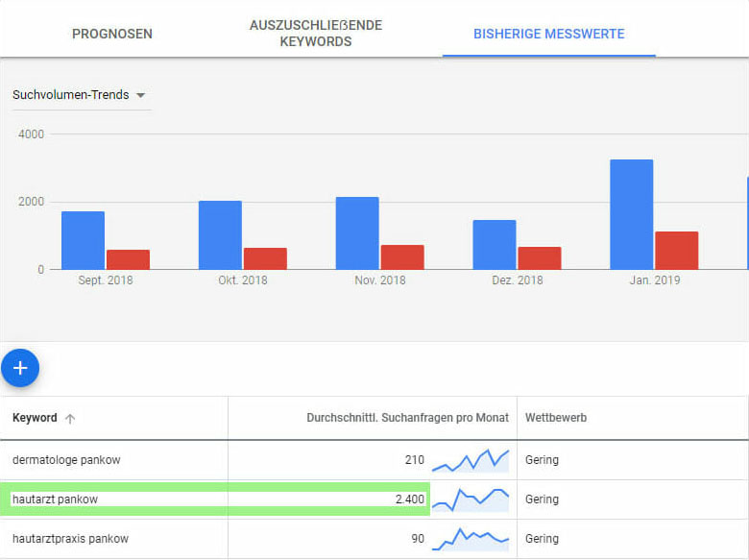Click the hautarzt pankow trend sparkline

tap(471, 499)
